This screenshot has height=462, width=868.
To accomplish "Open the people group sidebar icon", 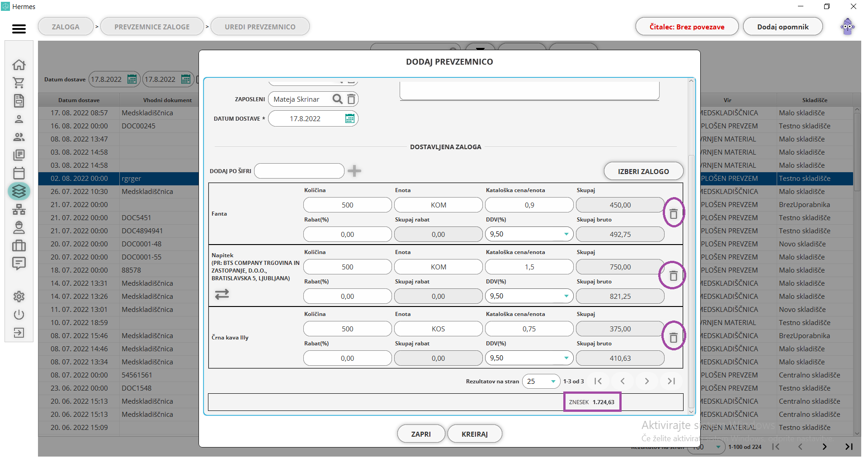I will click(19, 137).
